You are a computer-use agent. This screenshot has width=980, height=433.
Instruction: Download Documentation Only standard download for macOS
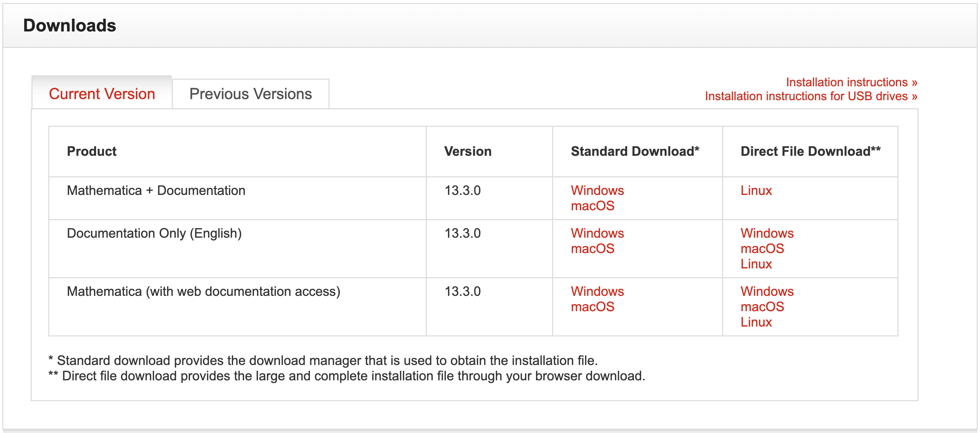[592, 249]
